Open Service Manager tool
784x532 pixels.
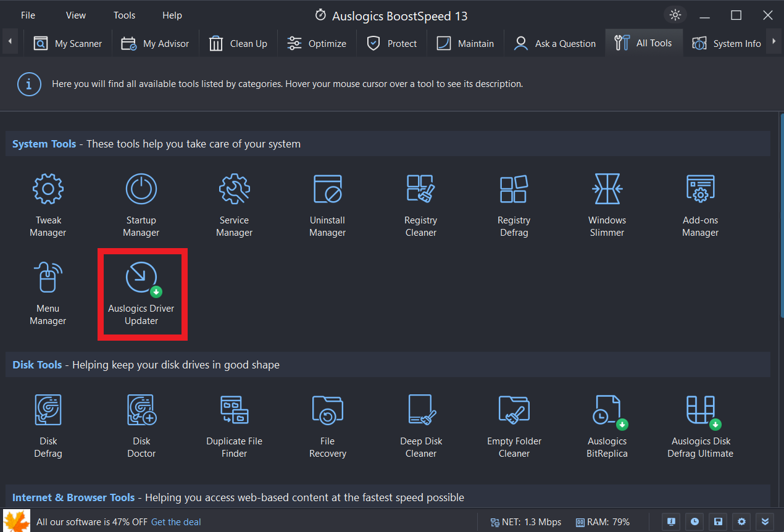tap(235, 206)
